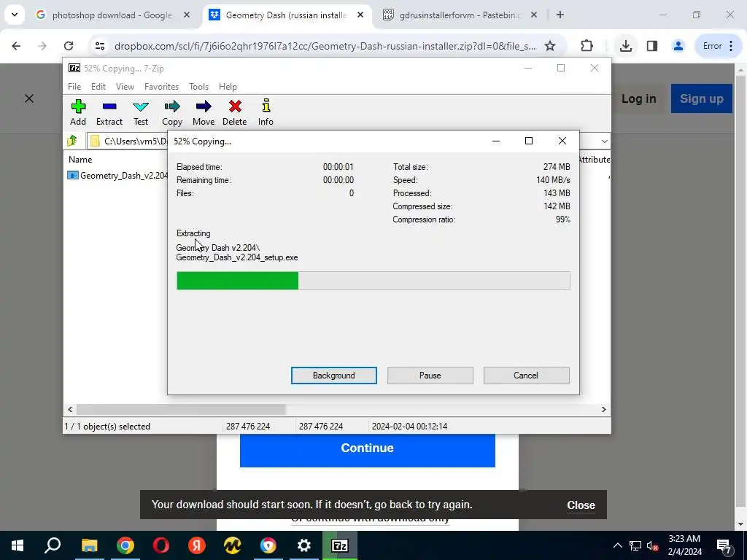Open the Chrome tab search dropdown
The image size is (747, 560).
coord(15,15)
